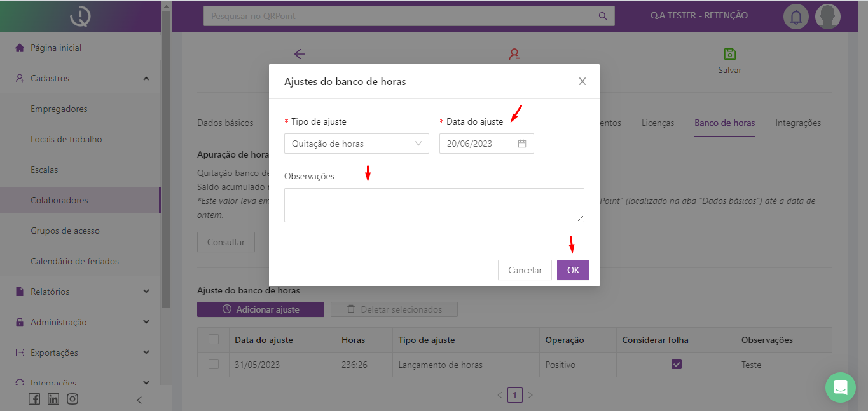The height and width of the screenshot is (411, 868).
Task: Click the notification bell icon
Action: coord(796,17)
